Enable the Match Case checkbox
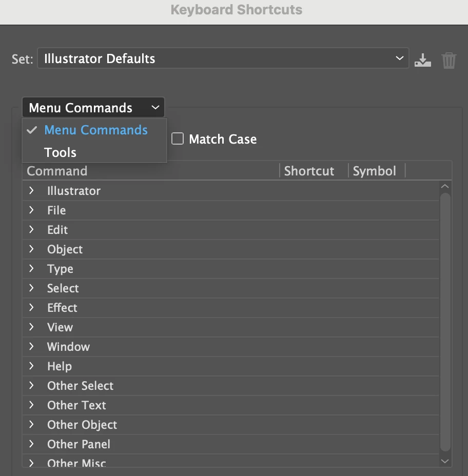Image resolution: width=468 pixels, height=476 pixels. pyautogui.click(x=178, y=139)
